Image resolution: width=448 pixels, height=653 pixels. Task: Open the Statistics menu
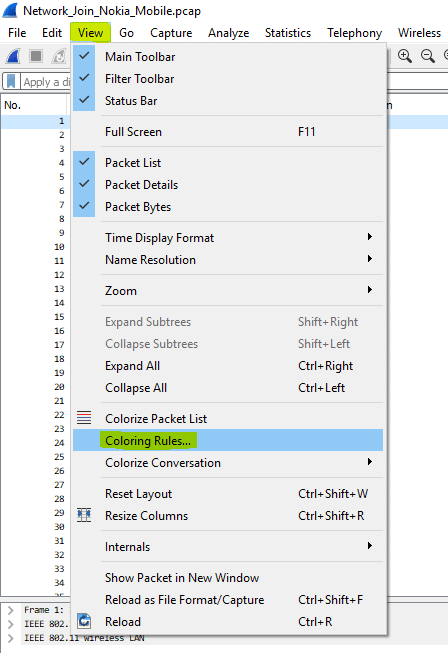tap(288, 32)
